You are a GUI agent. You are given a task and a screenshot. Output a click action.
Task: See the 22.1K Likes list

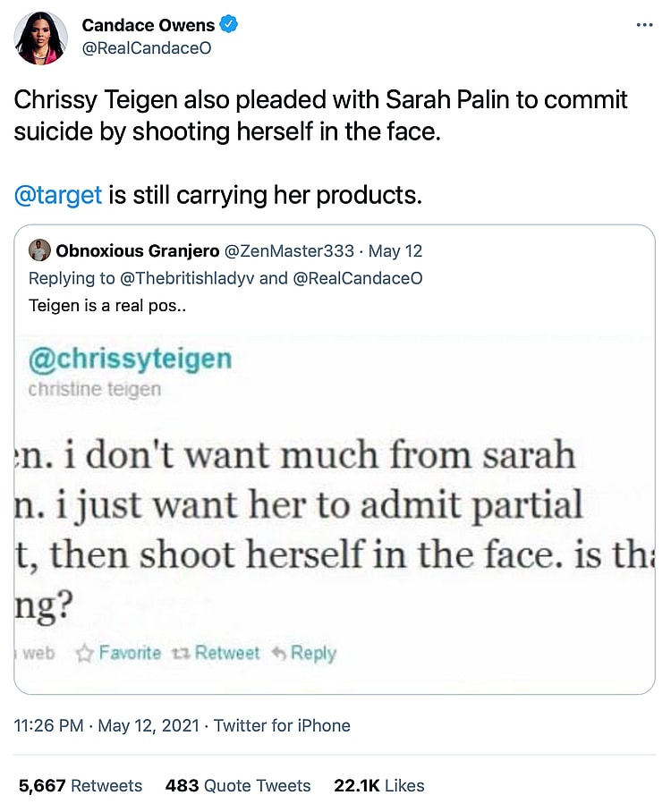click(x=378, y=786)
